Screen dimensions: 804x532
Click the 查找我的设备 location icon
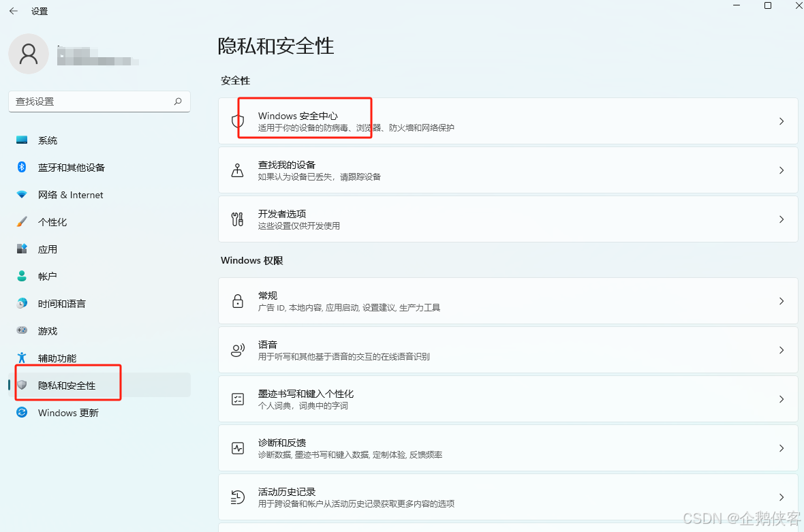point(237,170)
